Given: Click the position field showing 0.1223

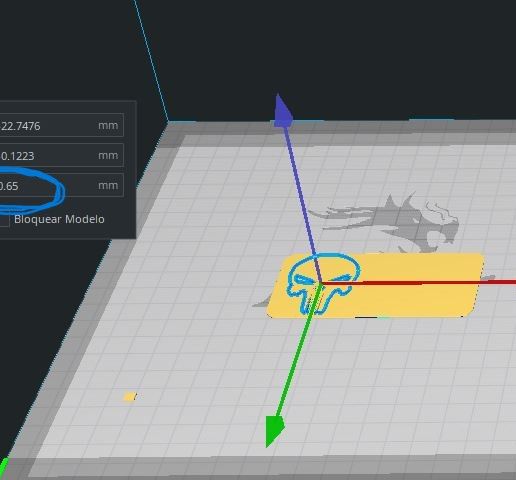Looking at the screenshot, I should point(62,155).
